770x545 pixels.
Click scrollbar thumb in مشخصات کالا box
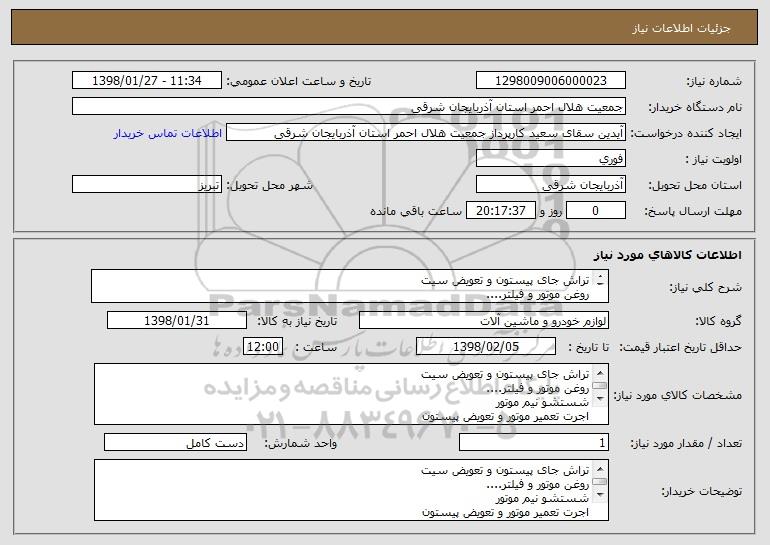click(600, 386)
